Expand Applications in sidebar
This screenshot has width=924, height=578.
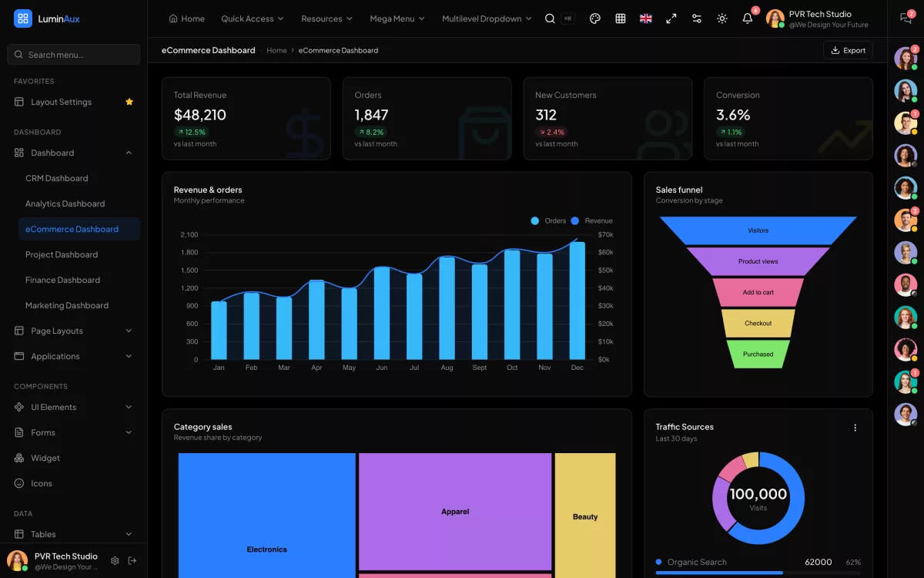(x=74, y=356)
